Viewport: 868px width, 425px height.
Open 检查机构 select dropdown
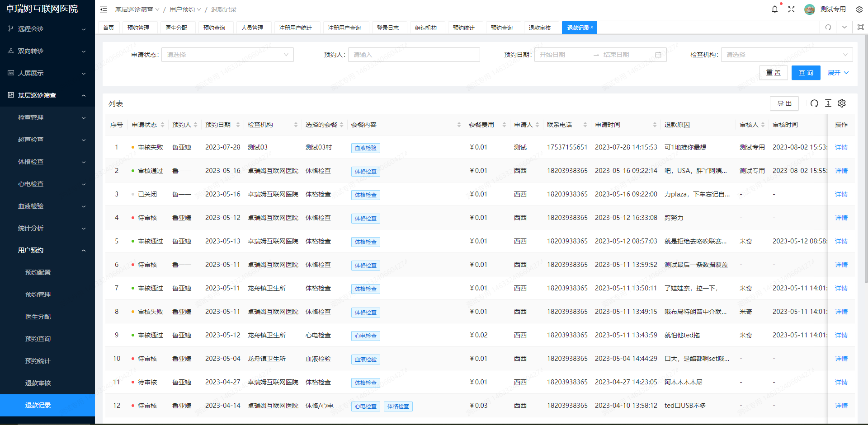coord(787,55)
